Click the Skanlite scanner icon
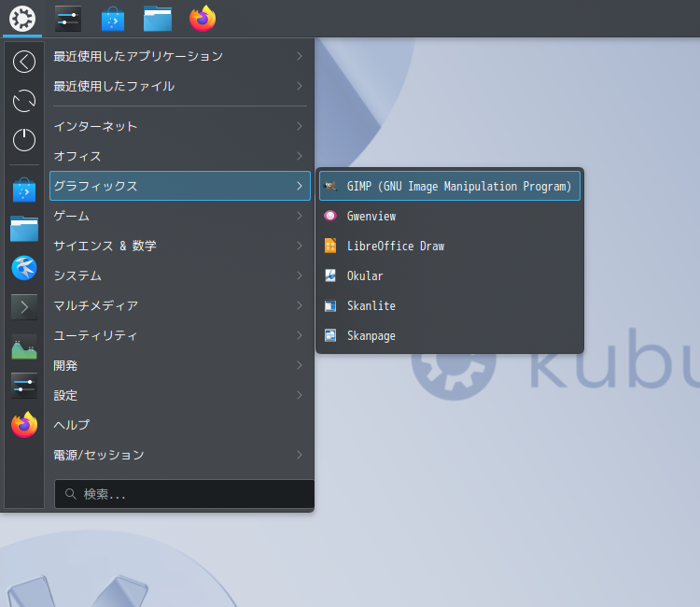The height and width of the screenshot is (607, 700). point(330,305)
